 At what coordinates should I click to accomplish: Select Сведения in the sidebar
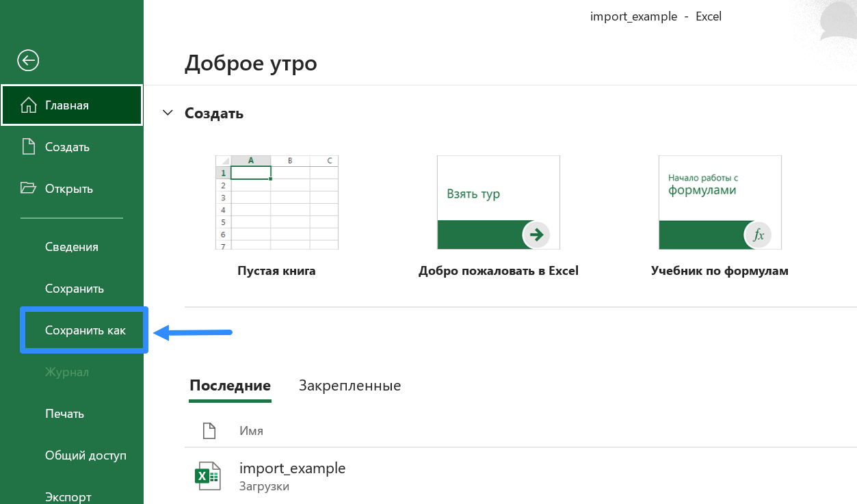tap(72, 247)
